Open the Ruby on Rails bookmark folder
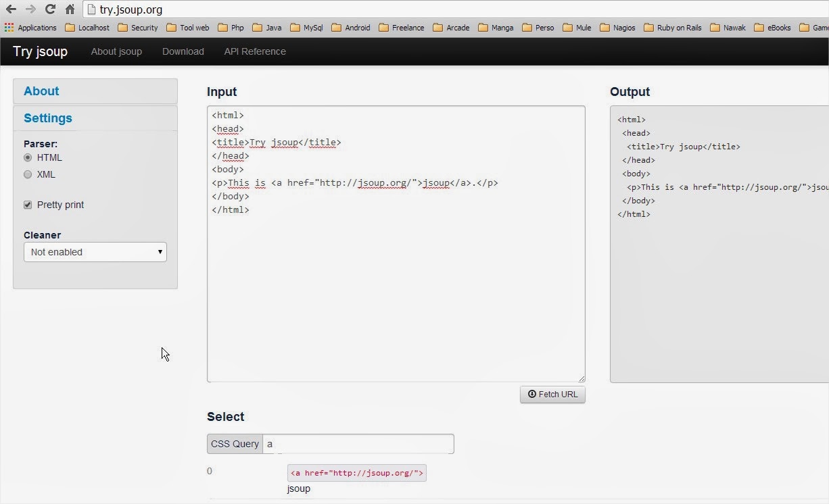The height and width of the screenshot is (504, 829). click(x=673, y=28)
